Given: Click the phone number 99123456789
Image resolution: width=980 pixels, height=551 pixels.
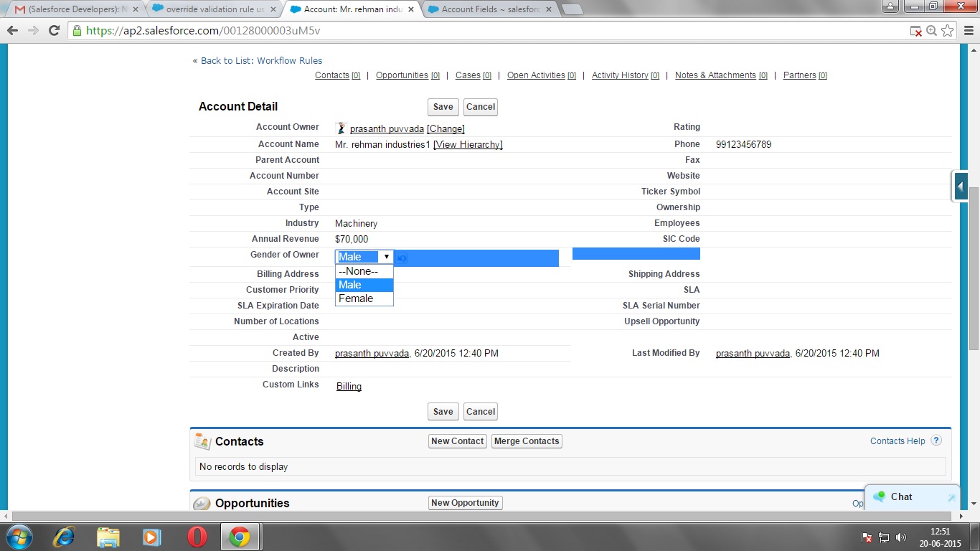Looking at the screenshot, I should pyautogui.click(x=743, y=145).
